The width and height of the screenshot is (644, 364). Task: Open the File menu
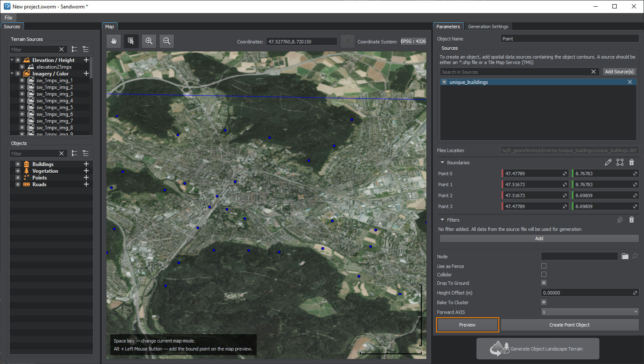8,17
